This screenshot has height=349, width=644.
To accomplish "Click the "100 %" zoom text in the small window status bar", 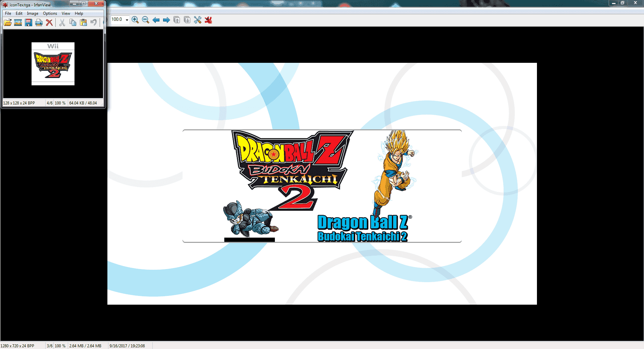I will coord(60,103).
